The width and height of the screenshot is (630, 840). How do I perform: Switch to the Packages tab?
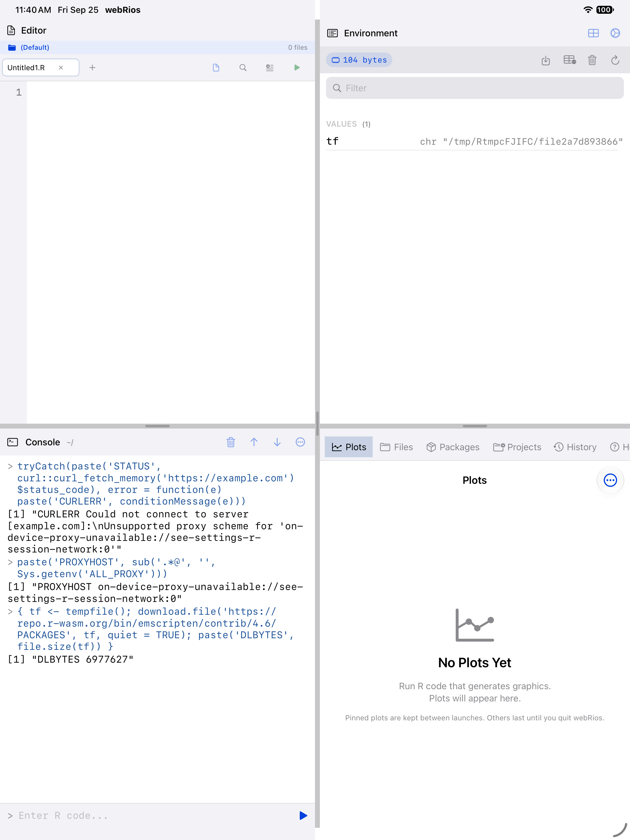[x=453, y=447]
